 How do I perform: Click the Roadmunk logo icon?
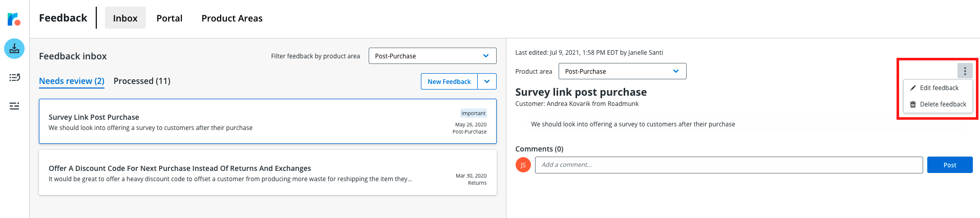[14, 19]
